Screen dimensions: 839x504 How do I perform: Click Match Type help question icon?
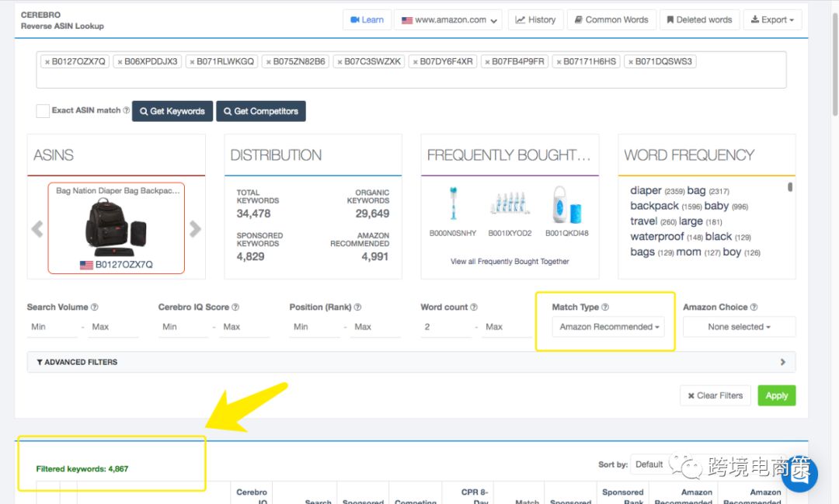coord(605,307)
